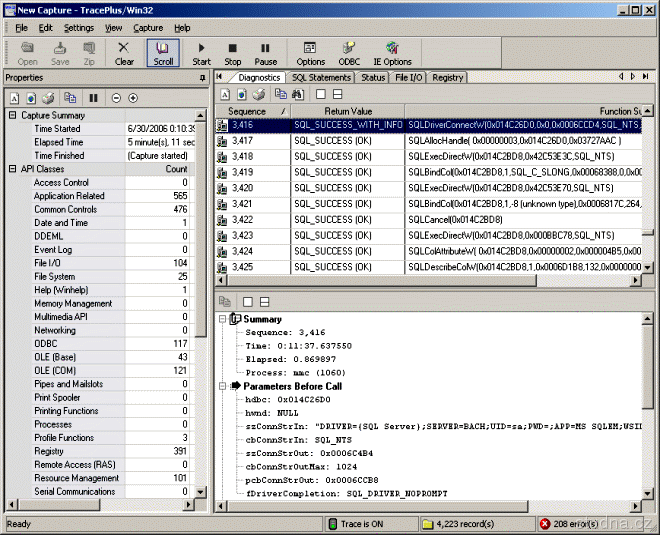The image size is (660, 535).
Task: Open the ODBC settings icon
Action: click(349, 52)
